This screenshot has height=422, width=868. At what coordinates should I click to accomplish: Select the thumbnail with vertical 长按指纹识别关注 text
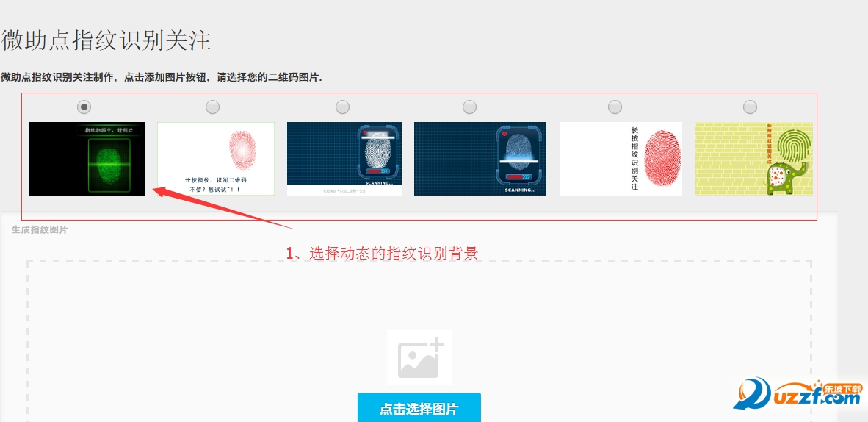(621, 159)
